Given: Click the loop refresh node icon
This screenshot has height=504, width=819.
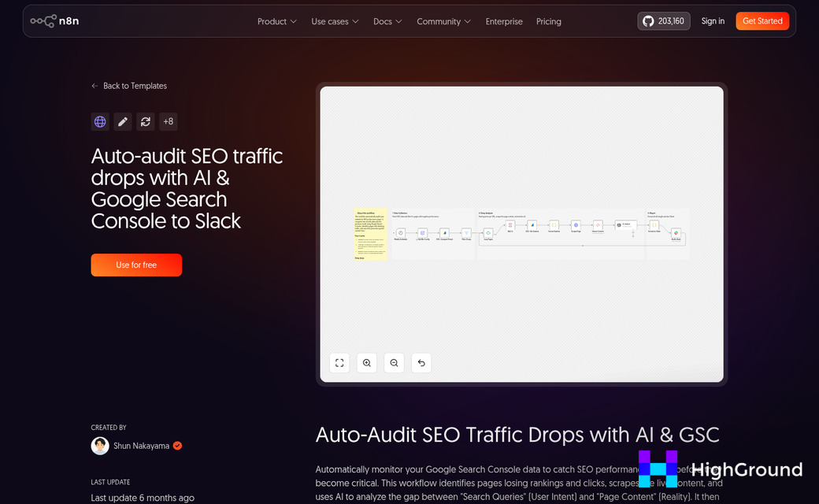Looking at the screenshot, I should pyautogui.click(x=145, y=122).
